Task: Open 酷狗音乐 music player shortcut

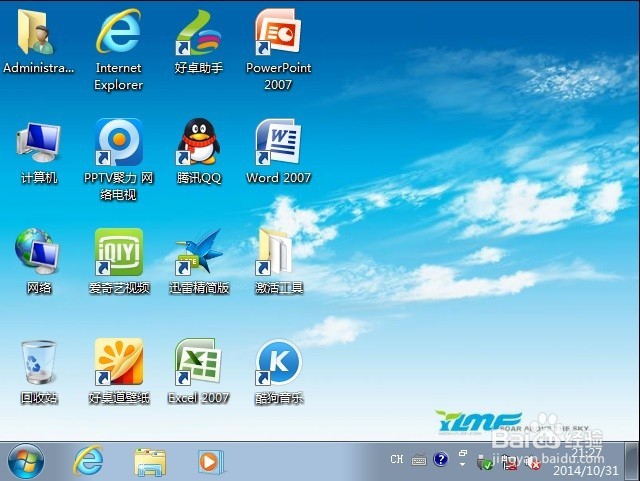Action: (279, 363)
